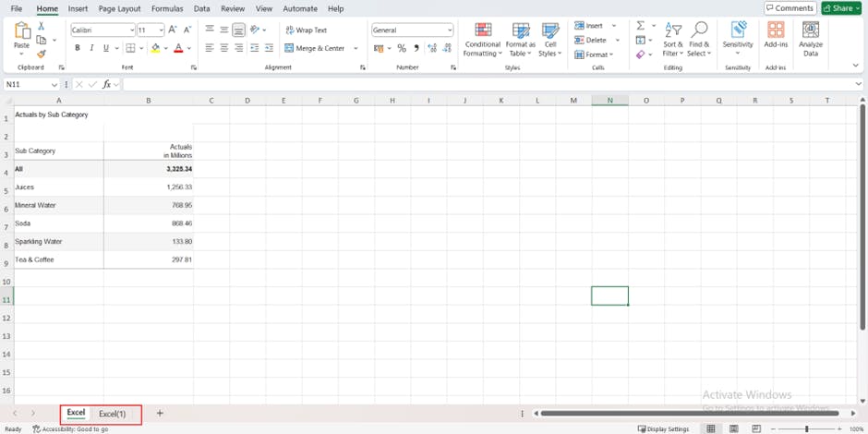The height and width of the screenshot is (434, 868).
Task: Expand the Font Color dropdown arrow
Action: coord(188,48)
